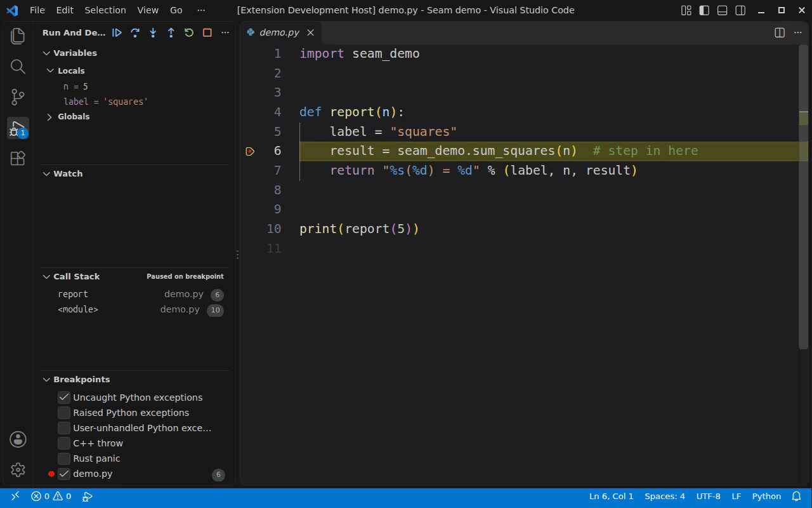Click the remote window indicator in status bar
This screenshot has width=812, height=508.
15,497
